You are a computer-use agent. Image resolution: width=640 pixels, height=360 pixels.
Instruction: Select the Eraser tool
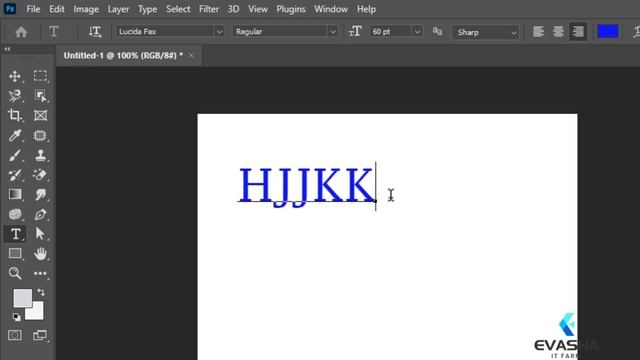[40, 175]
